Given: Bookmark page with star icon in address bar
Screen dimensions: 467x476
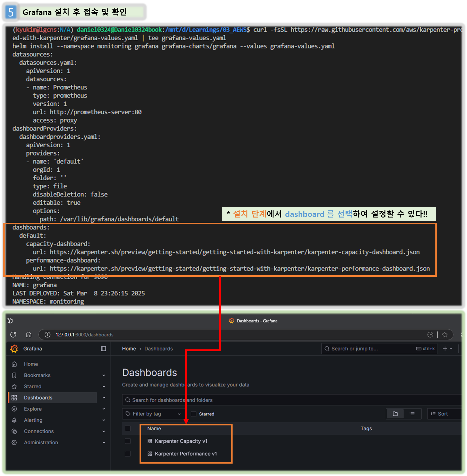Looking at the screenshot, I should pos(445,335).
